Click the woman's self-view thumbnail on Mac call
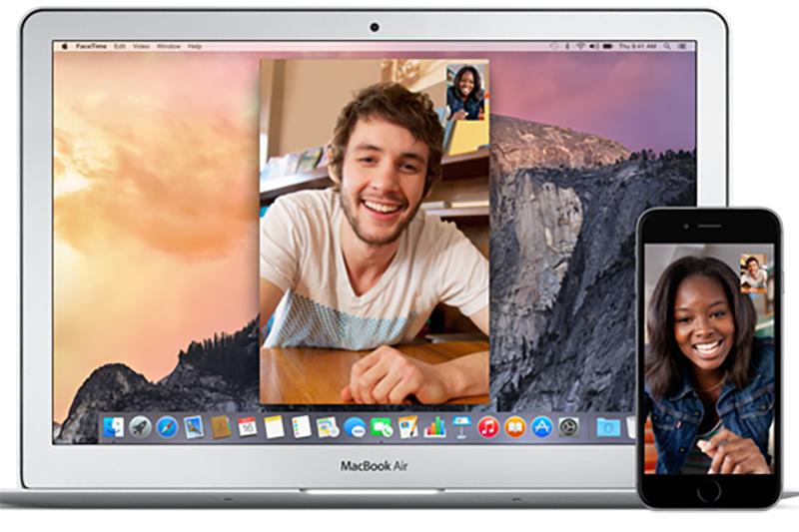The image size is (799, 532). pos(465,92)
